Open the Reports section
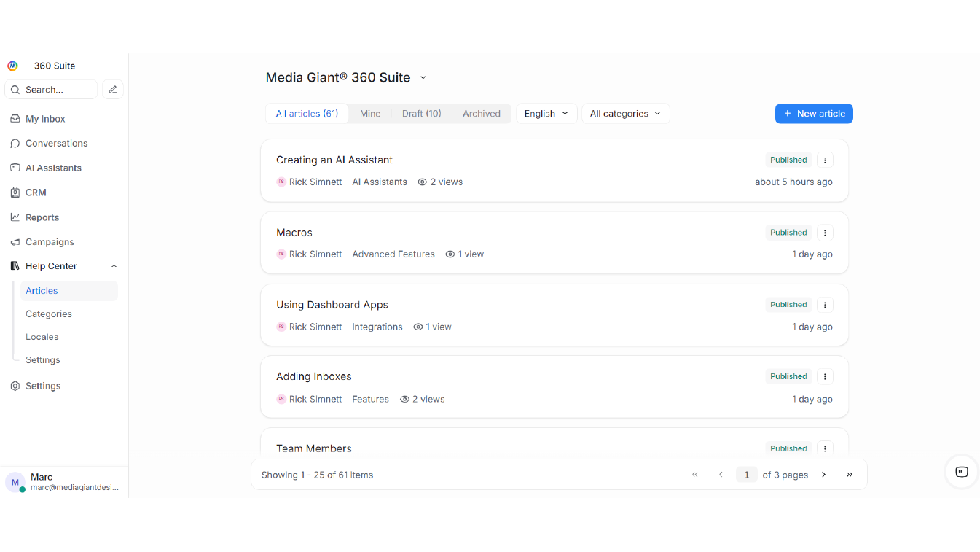The height and width of the screenshot is (552, 980). [42, 217]
